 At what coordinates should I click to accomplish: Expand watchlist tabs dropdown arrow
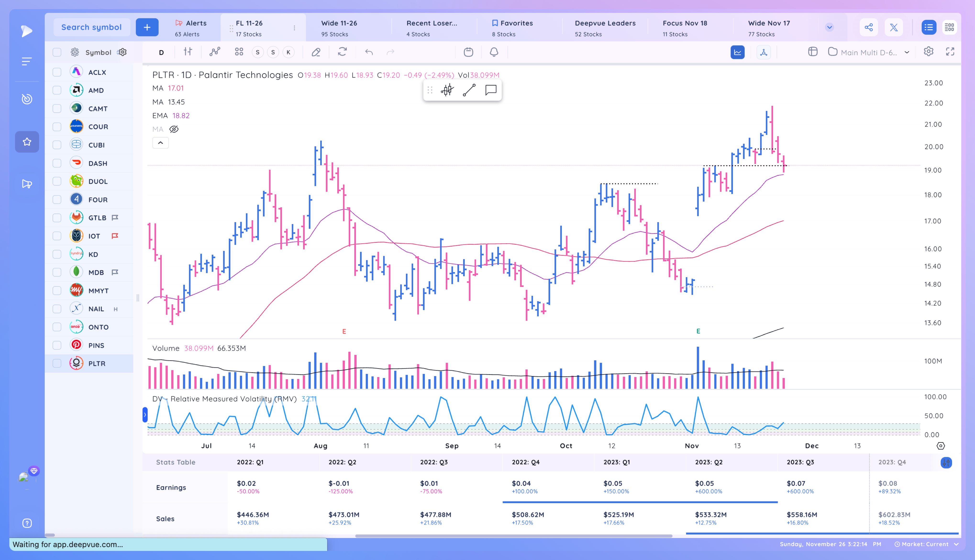pyautogui.click(x=830, y=27)
